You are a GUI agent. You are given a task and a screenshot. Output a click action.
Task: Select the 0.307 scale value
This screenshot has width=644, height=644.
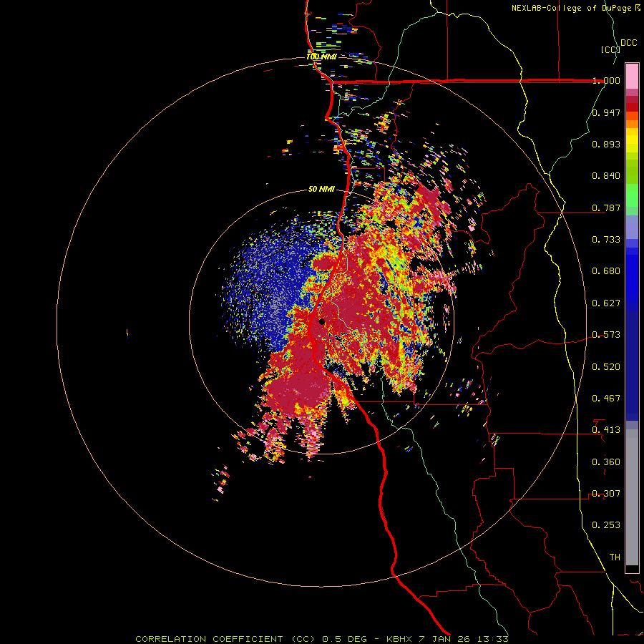pyautogui.click(x=606, y=494)
